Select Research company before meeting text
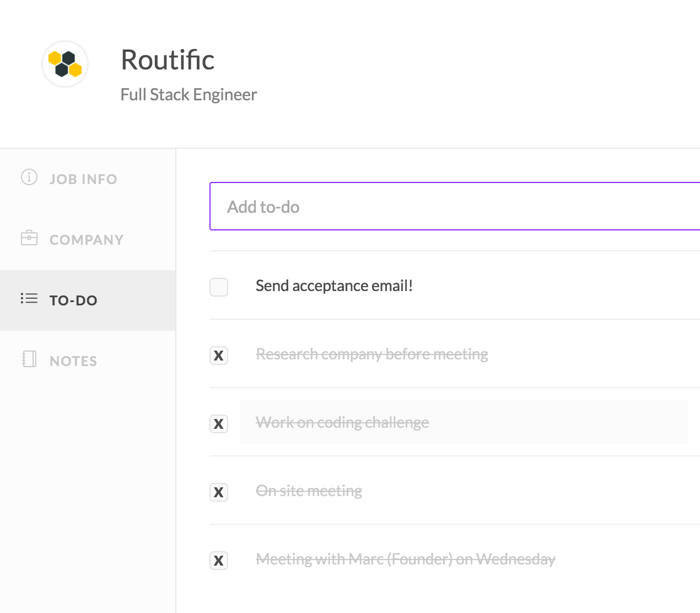 point(372,354)
